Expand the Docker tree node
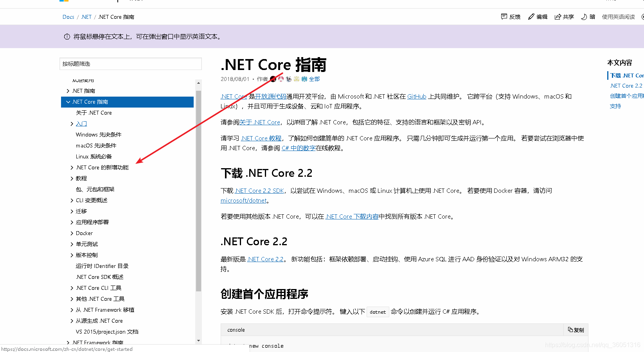The width and height of the screenshot is (644, 352). pyautogui.click(x=72, y=233)
